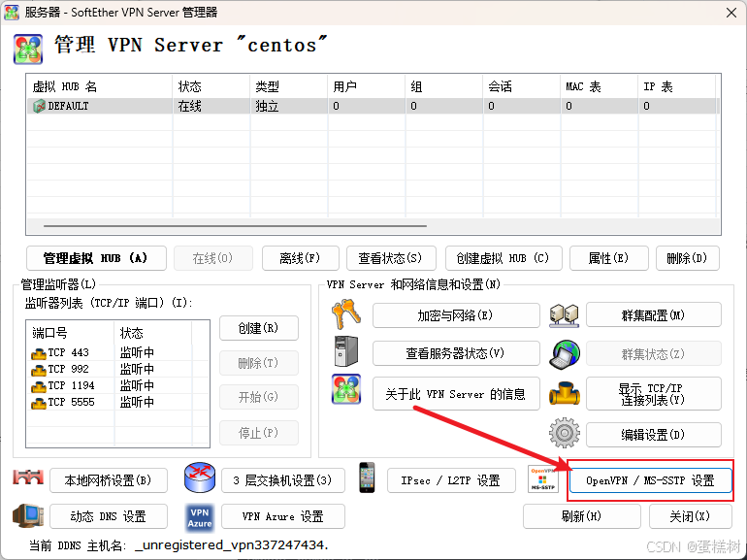The image size is (747, 560).
Task: Click the TCP 992 listener icon
Action: pyautogui.click(x=39, y=370)
